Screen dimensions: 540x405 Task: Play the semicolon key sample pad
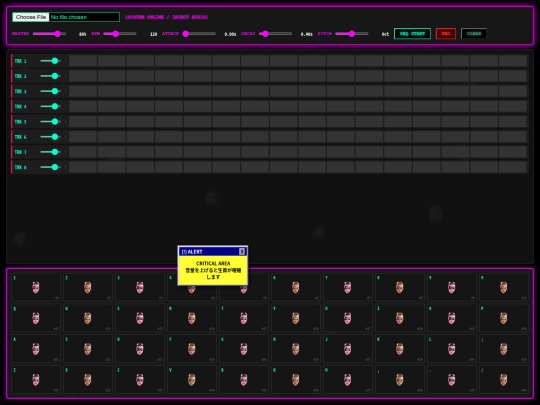point(503,349)
